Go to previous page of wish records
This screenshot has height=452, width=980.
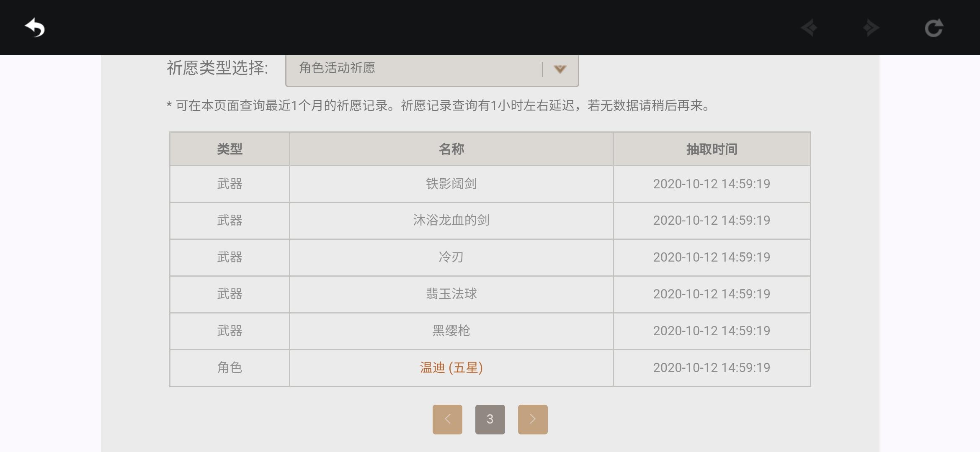tap(447, 419)
